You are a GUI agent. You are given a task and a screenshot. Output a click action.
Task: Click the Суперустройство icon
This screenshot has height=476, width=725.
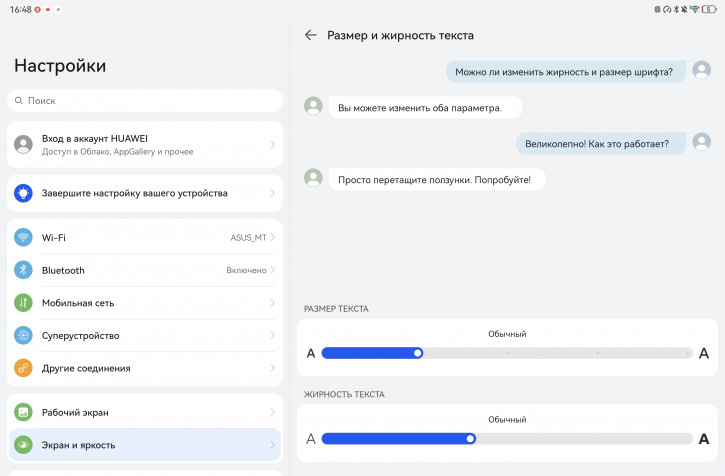(23, 335)
